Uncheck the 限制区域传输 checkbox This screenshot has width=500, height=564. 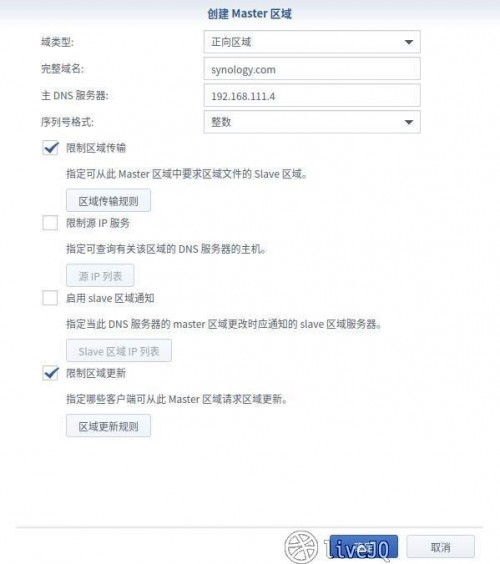(x=50, y=148)
